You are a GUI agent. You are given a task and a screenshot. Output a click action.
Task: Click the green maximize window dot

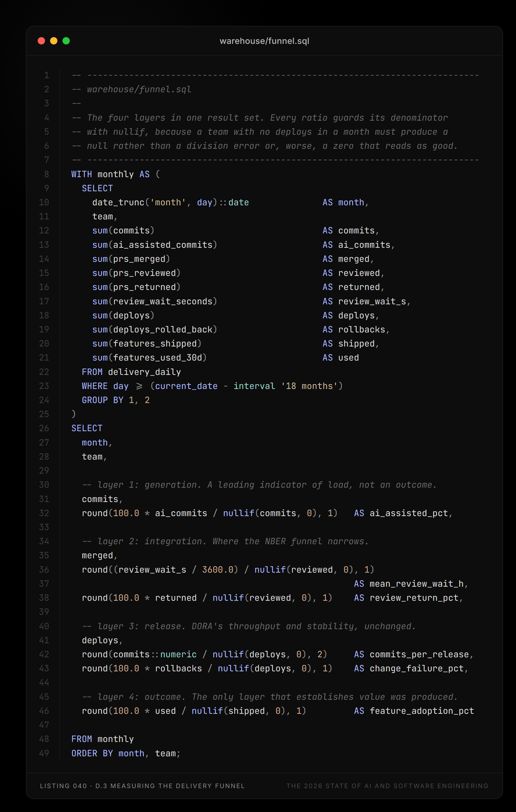[66, 41]
